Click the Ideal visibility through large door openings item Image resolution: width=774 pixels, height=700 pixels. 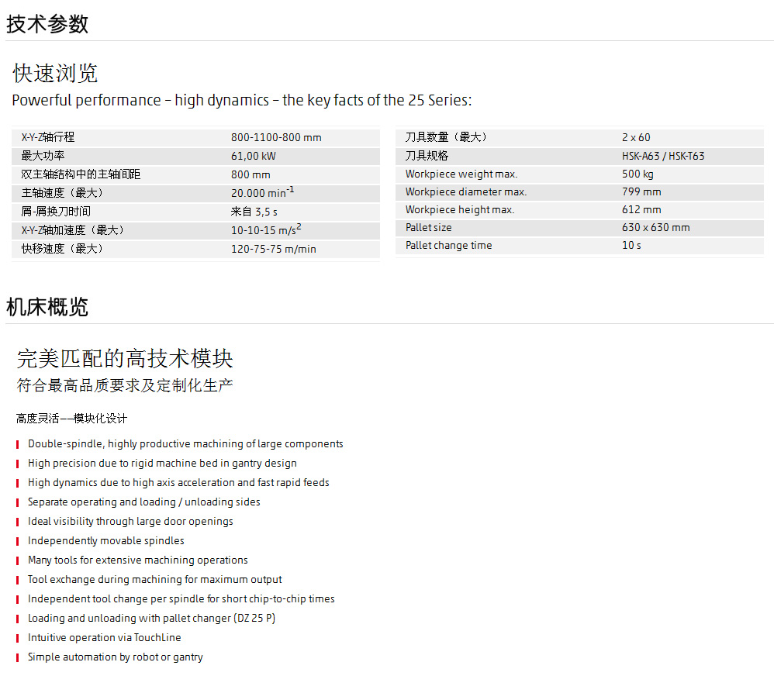(x=130, y=522)
